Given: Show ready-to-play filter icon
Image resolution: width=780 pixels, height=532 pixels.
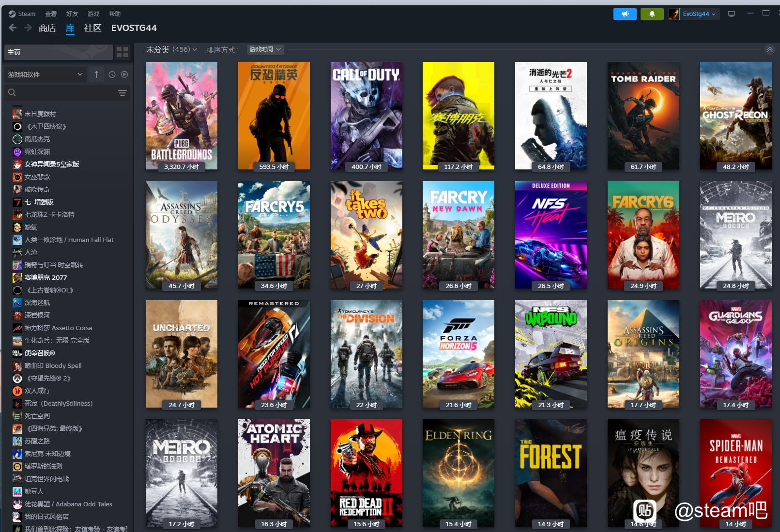Looking at the screenshot, I should [124, 75].
